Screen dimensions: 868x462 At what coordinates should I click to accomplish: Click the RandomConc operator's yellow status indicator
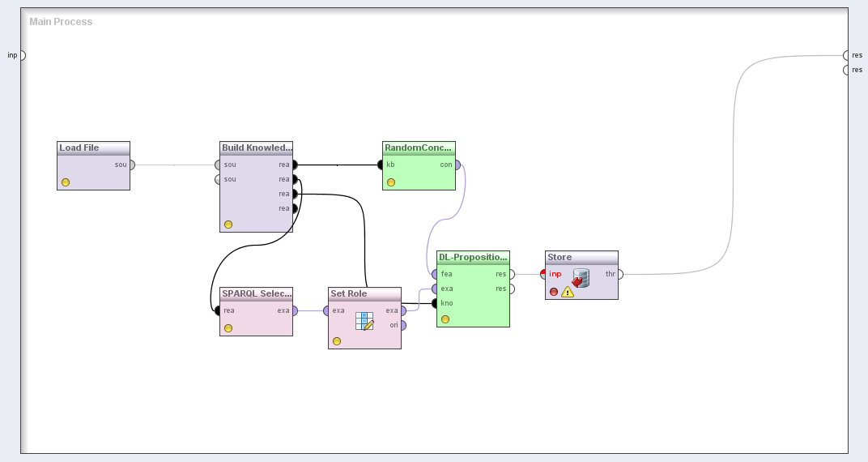(391, 182)
